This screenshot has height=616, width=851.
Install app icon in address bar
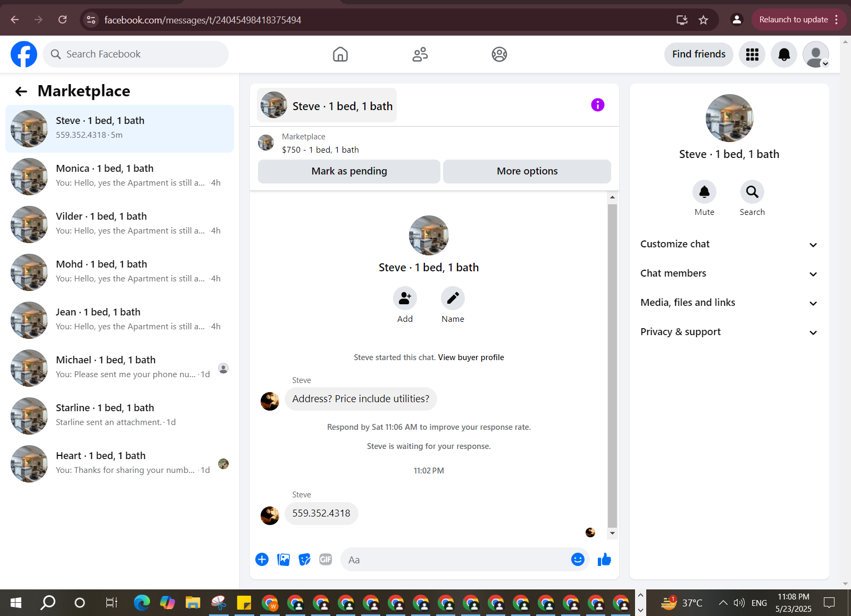pyautogui.click(x=682, y=20)
